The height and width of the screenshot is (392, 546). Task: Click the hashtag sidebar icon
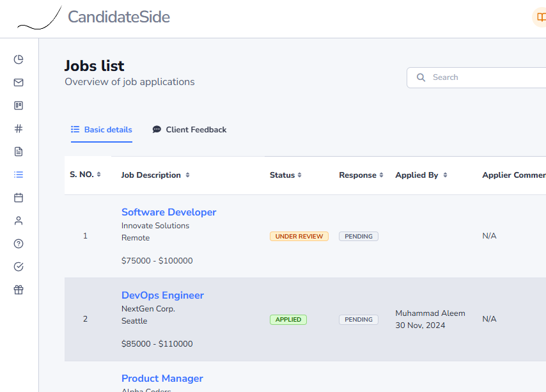pos(19,129)
